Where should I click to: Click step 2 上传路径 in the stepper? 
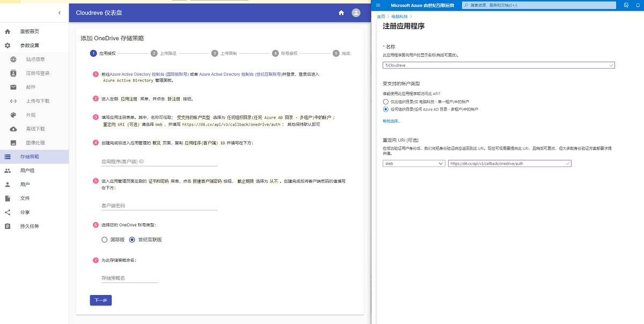click(164, 53)
